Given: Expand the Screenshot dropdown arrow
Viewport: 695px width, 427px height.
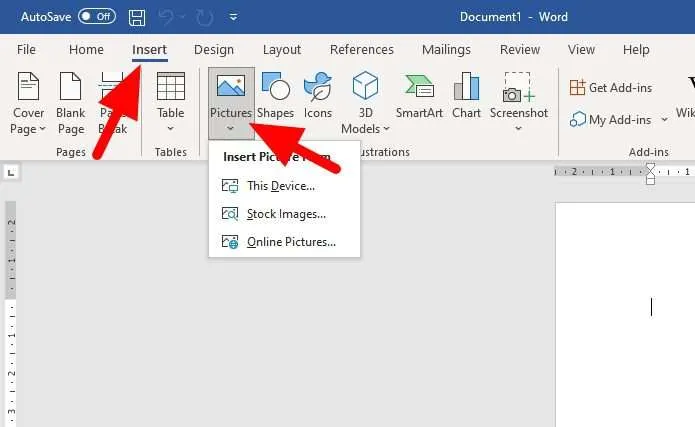Looking at the screenshot, I should click(x=518, y=129).
